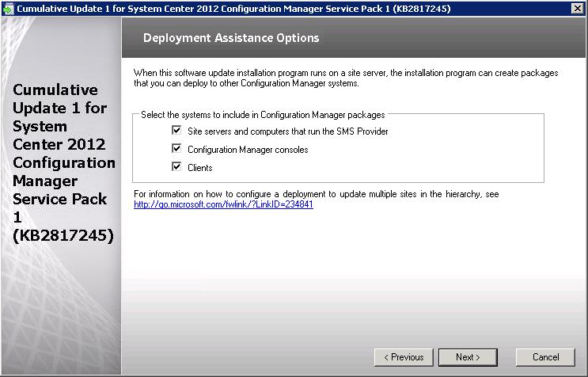Toggle the Configuration Manager consoles checkbox
This screenshot has width=588, height=377.
pyautogui.click(x=176, y=149)
